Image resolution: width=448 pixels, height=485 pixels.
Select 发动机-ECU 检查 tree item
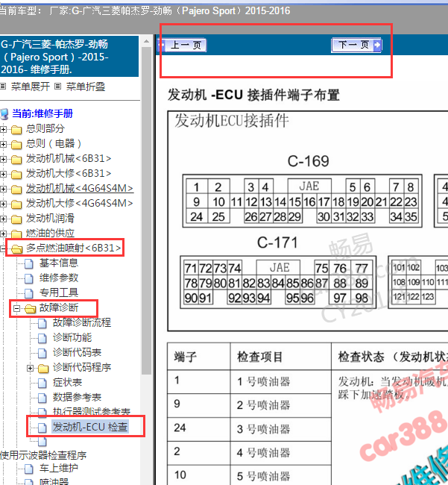[x=90, y=427]
